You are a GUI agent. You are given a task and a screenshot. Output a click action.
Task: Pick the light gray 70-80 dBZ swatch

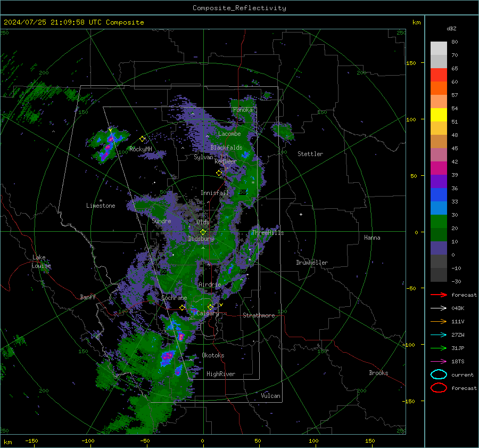click(439, 48)
